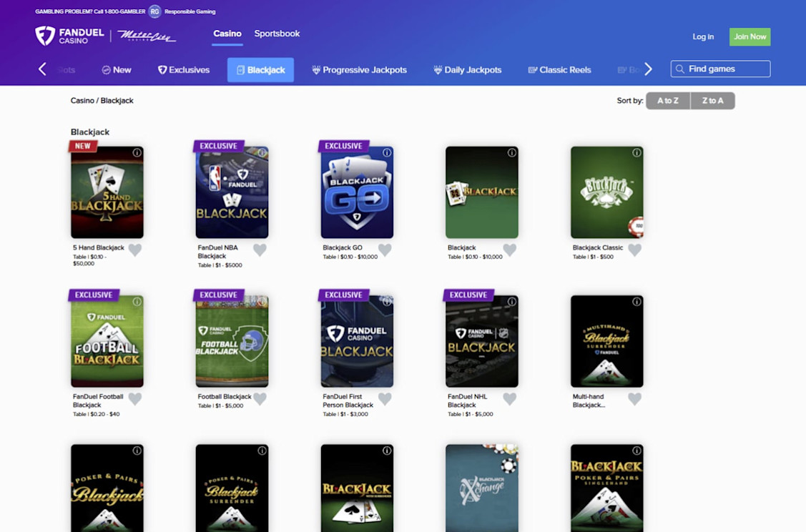806x532 pixels.
Task: Select the Classic Reels category
Action: (x=559, y=70)
